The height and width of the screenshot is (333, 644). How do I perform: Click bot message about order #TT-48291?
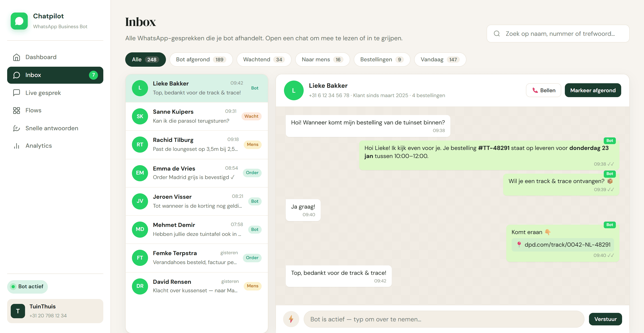(489, 155)
